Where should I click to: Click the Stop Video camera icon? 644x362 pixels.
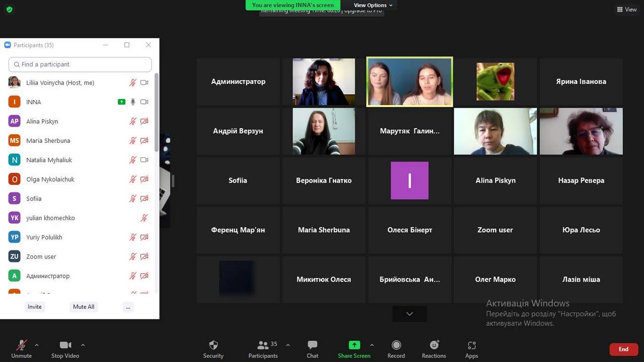coord(65,345)
